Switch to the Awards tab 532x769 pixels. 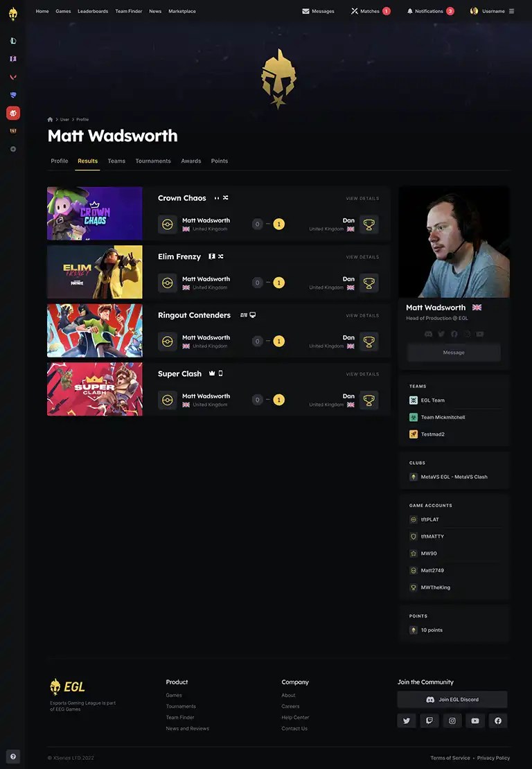190,161
